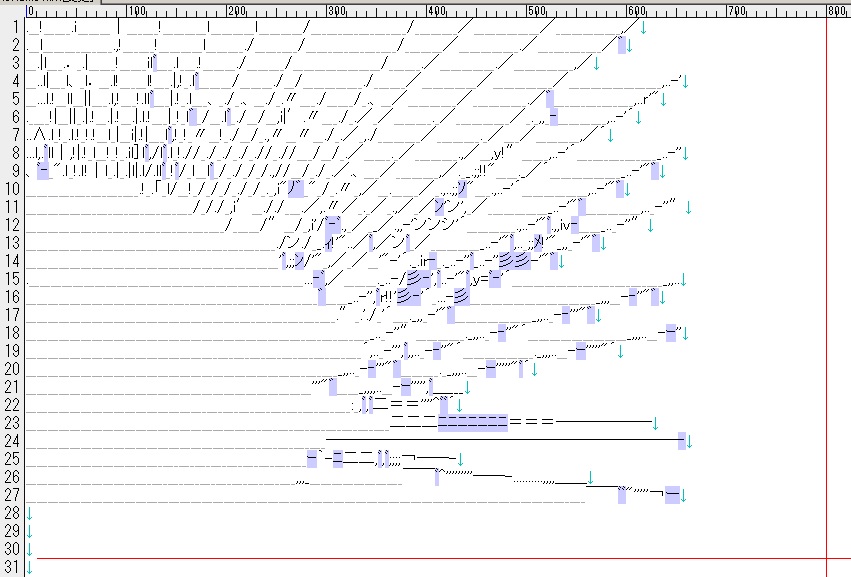Click the newline arrow on empty line 28

29,513
